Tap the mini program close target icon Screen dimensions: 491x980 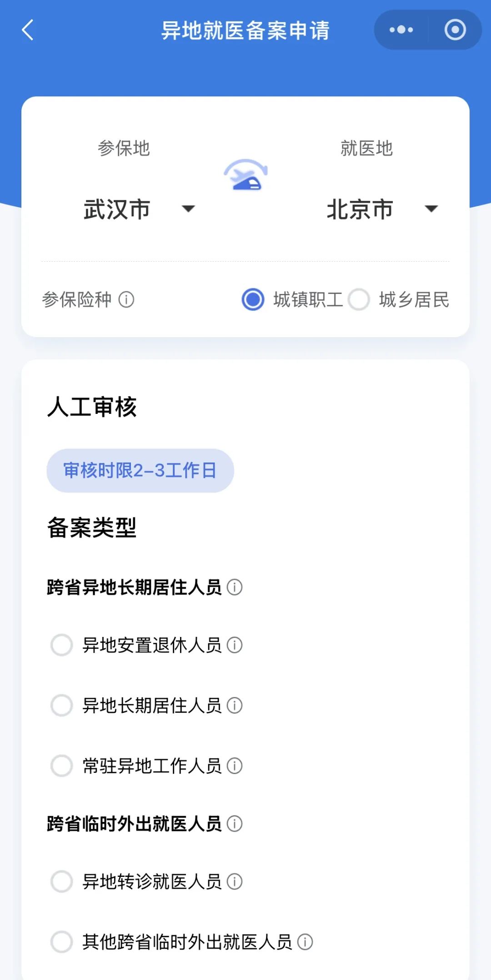tap(455, 30)
